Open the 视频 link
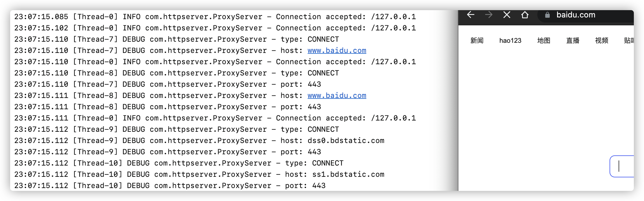Image resolution: width=644 pixels, height=201 pixels. [602, 41]
